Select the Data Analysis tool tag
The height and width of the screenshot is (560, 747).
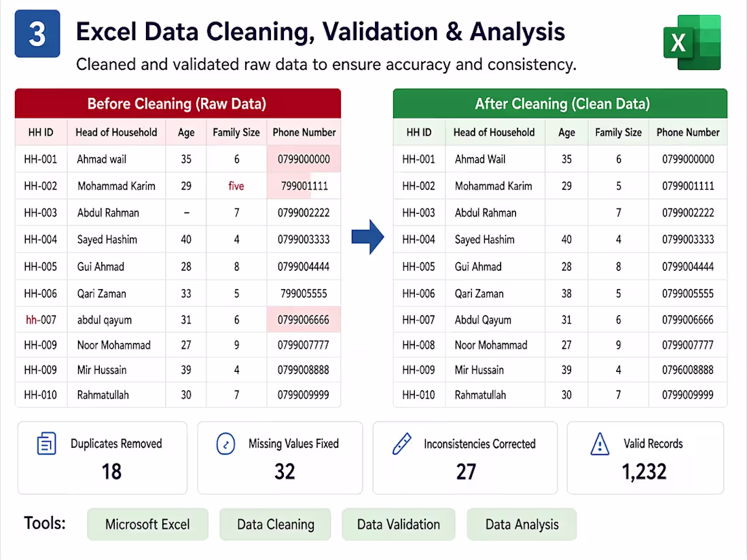click(x=522, y=524)
